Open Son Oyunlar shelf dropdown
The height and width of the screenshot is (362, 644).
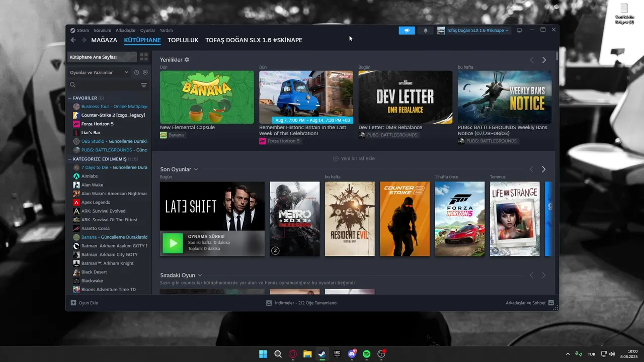coord(196,169)
